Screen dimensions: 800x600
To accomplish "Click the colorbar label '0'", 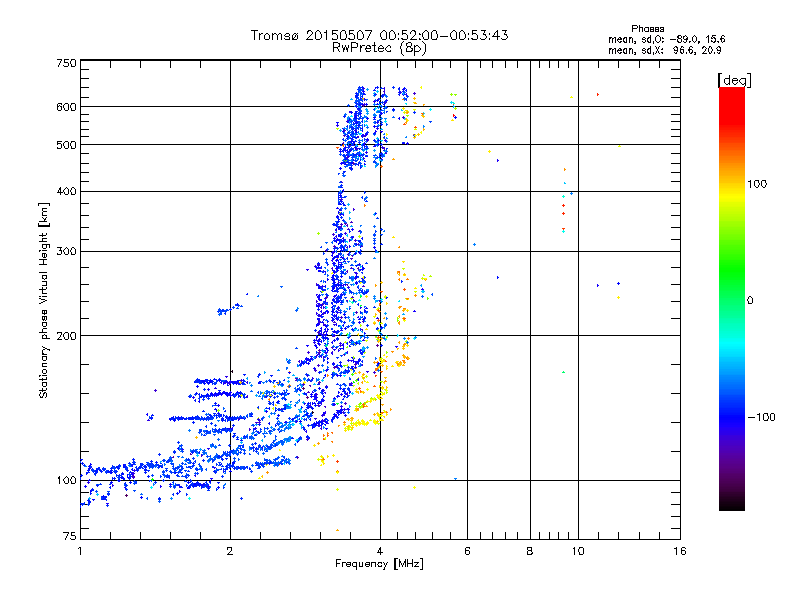I will pos(749,300).
